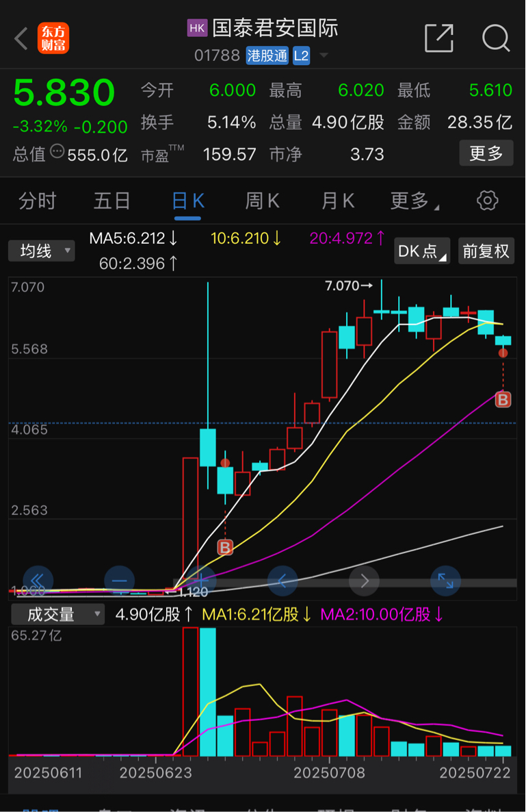This screenshot has width=526, height=812.
Task: Tap the tallest cyan volume bar
Action: point(208,692)
